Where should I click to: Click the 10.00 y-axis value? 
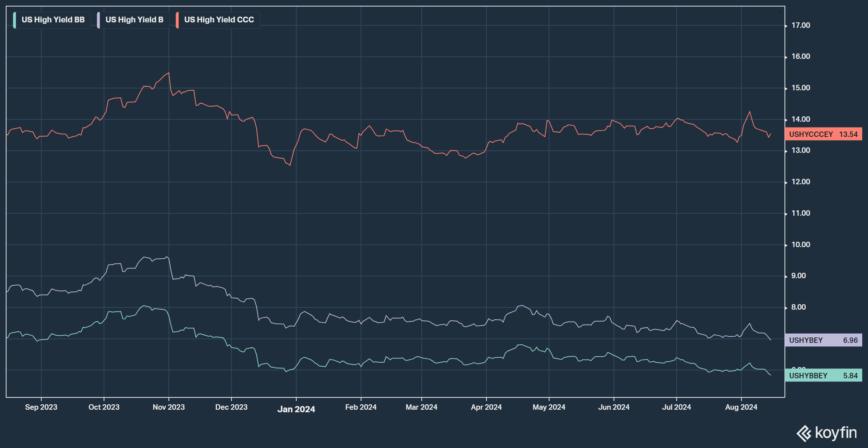(x=801, y=245)
